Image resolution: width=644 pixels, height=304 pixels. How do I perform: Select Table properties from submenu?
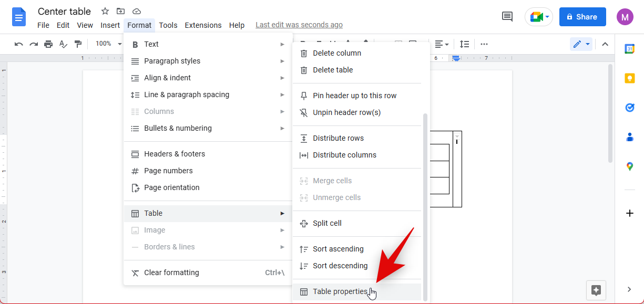pyautogui.click(x=340, y=292)
